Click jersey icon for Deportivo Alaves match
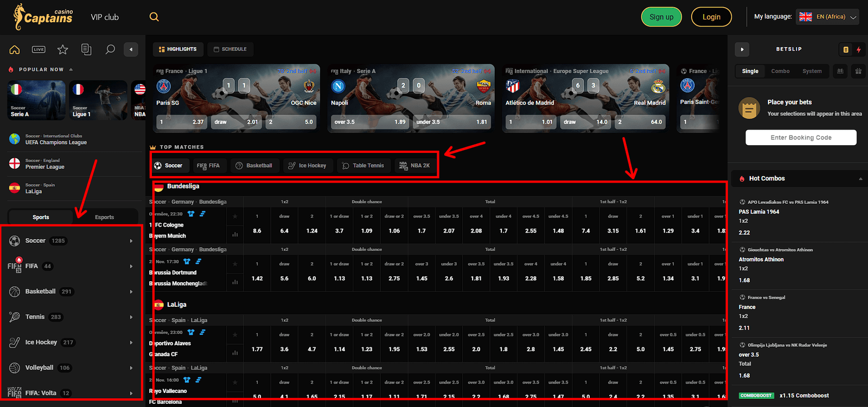The image size is (868, 407). (191, 332)
